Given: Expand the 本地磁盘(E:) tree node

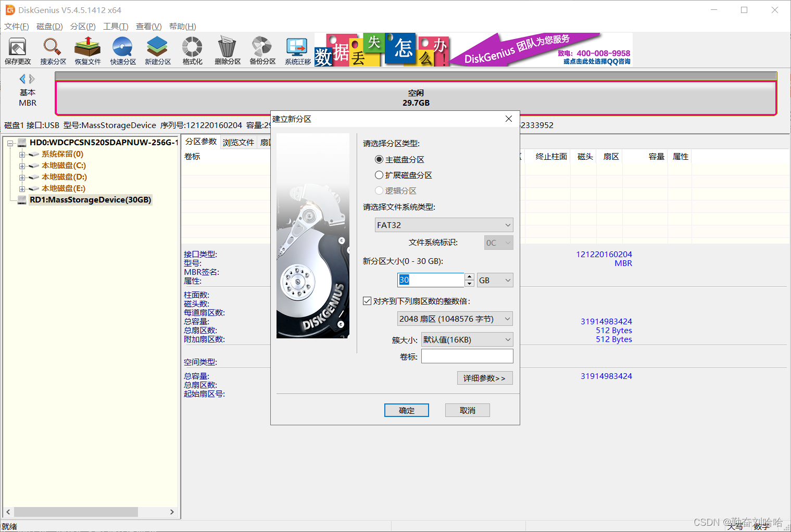Looking at the screenshot, I should (22, 188).
